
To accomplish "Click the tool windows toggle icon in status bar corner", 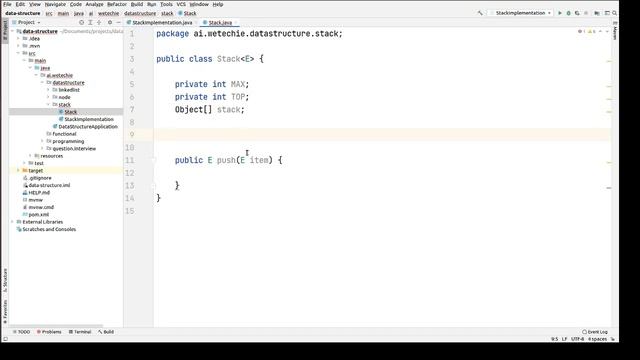I will (5, 339).
